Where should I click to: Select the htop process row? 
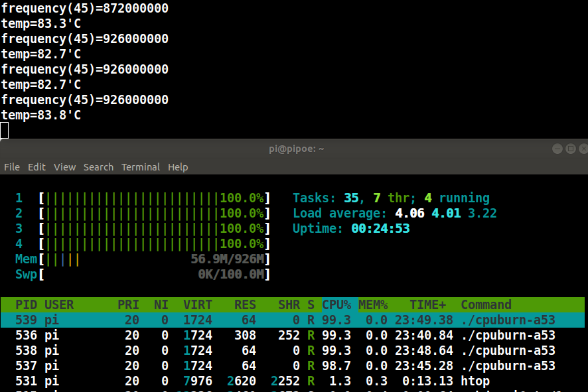pos(292,381)
